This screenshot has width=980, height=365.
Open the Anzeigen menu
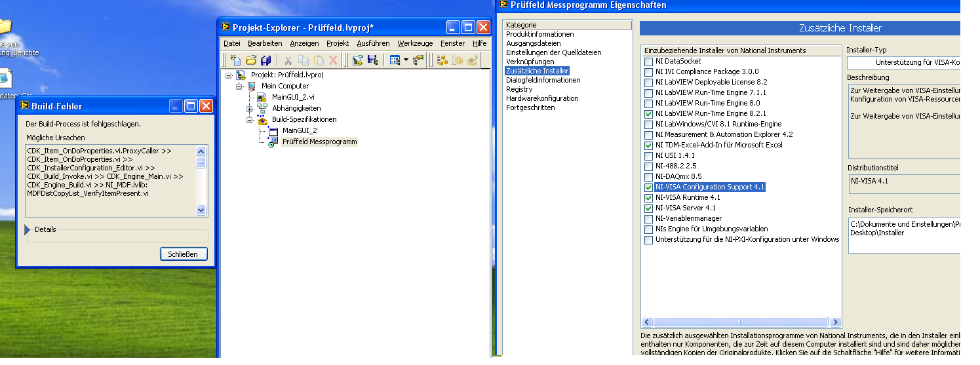coord(304,43)
